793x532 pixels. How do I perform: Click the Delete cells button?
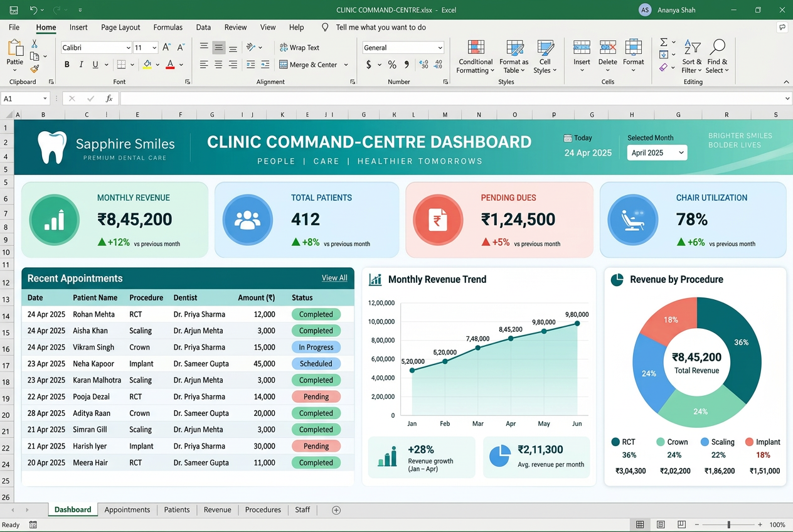click(607, 56)
